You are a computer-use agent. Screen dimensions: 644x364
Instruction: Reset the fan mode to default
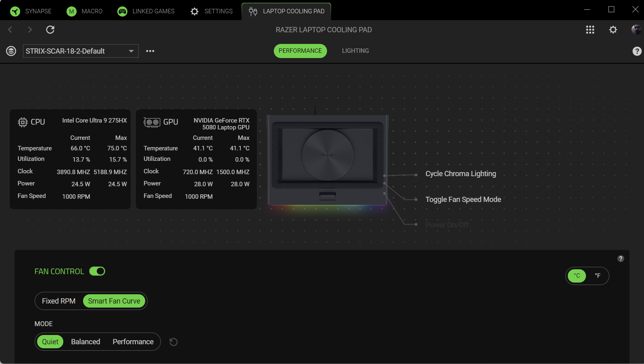[x=173, y=342]
